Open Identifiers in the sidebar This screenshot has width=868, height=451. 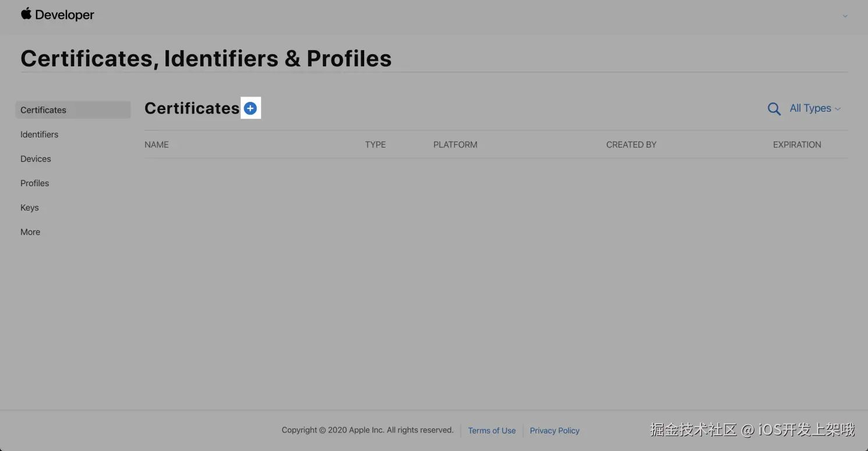click(39, 134)
